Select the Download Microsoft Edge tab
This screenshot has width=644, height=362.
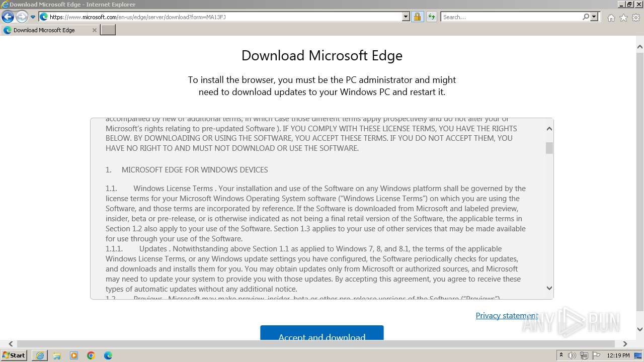[49, 30]
